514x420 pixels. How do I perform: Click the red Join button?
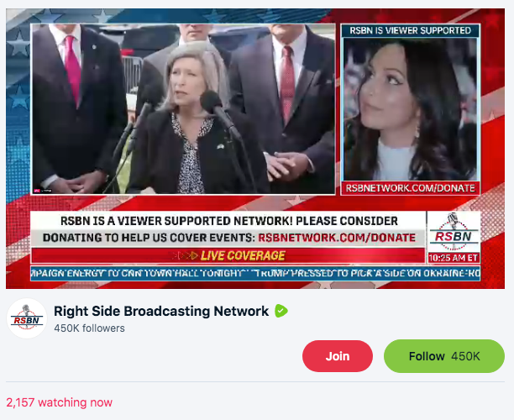(338, 356)
